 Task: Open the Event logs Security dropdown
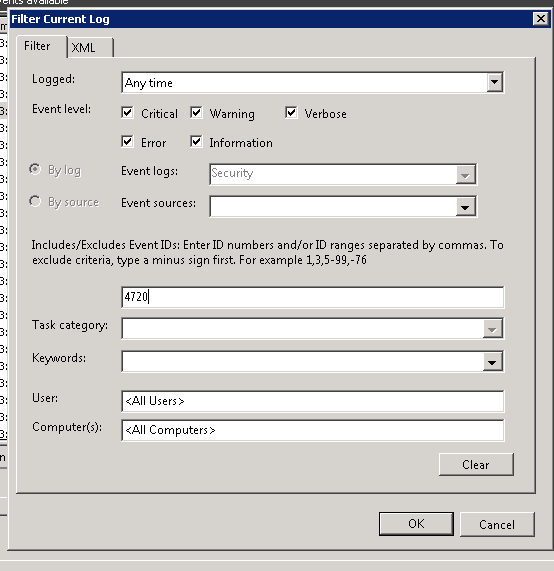point(465,174)
